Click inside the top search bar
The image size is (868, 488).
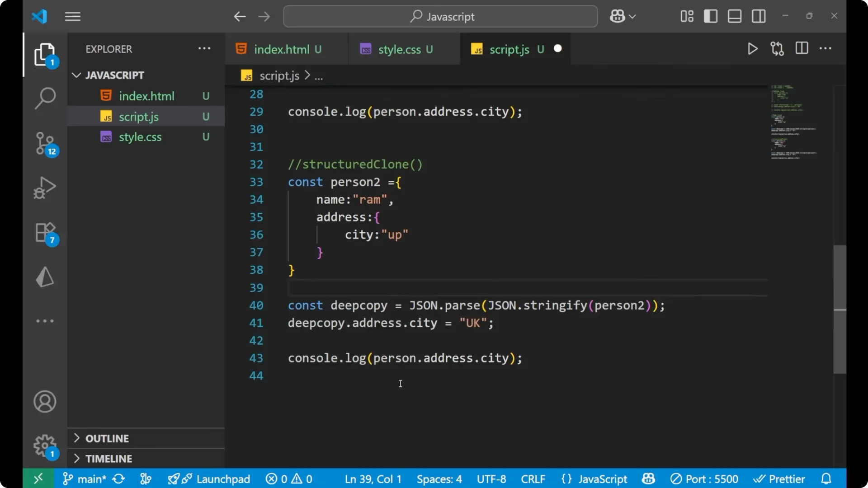(x=440, y=16)
